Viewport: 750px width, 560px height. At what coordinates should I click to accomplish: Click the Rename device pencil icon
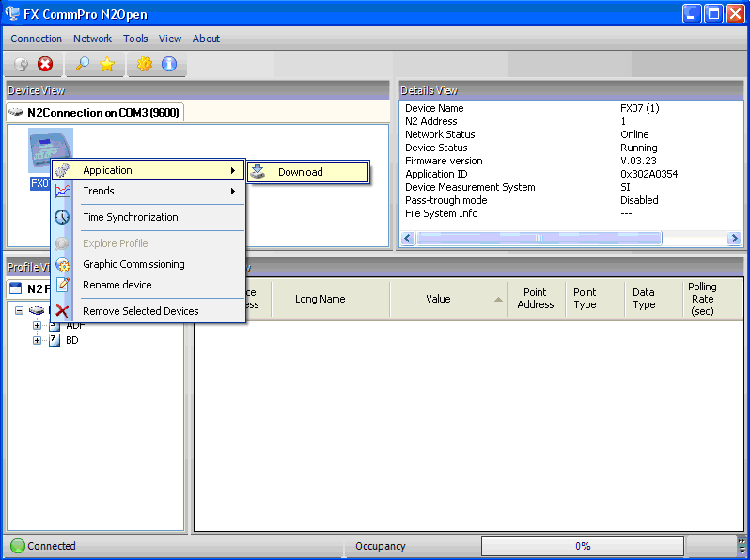pos(62,285)
